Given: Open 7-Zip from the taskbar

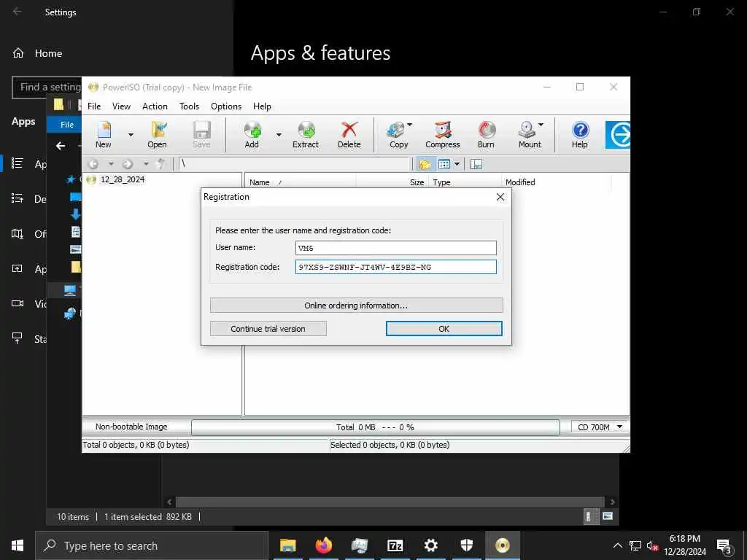Looking at the screenshot, I should pyautogui.click(x=395, y=545).
